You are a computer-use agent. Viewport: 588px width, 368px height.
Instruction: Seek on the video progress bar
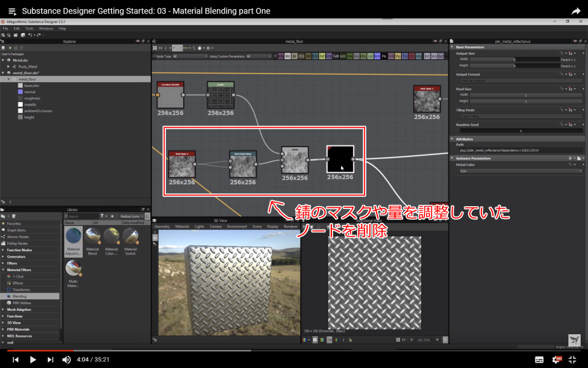pyautogui.click(x=294, y=351)
